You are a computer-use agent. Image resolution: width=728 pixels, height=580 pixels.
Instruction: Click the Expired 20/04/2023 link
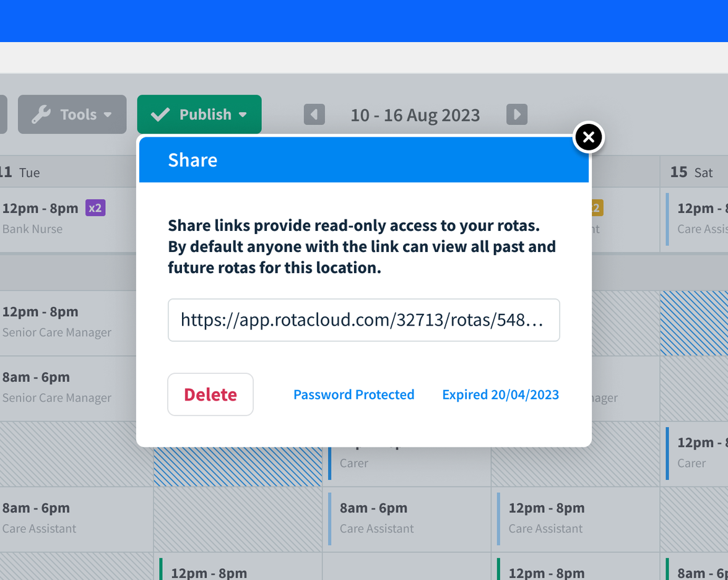point(500,394)
